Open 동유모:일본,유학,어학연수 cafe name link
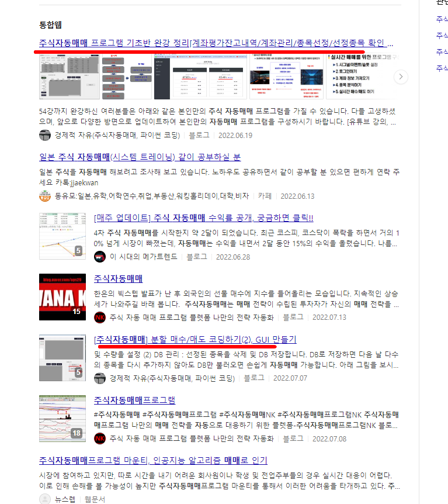This screenshot has height=504, width=448. (152, 196)
